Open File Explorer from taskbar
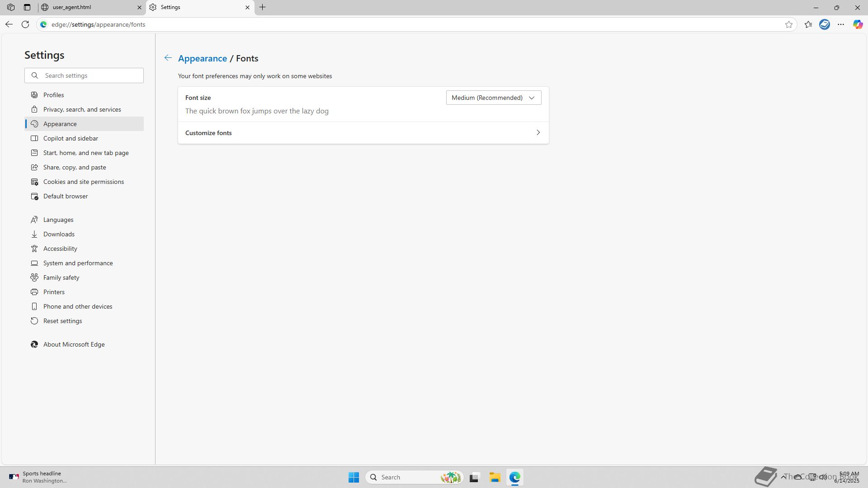Viewport: 868px width, 488px height. coord(495,477)
